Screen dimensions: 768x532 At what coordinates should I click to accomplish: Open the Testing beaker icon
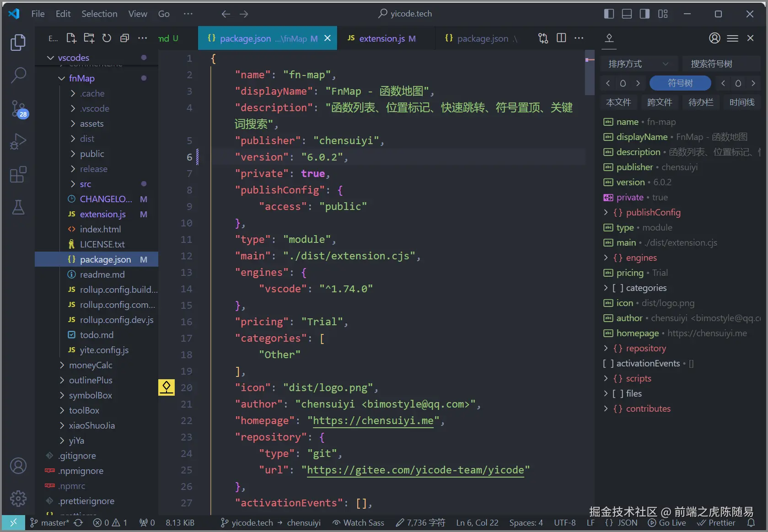pyautogui.click(x=18, y=207)
